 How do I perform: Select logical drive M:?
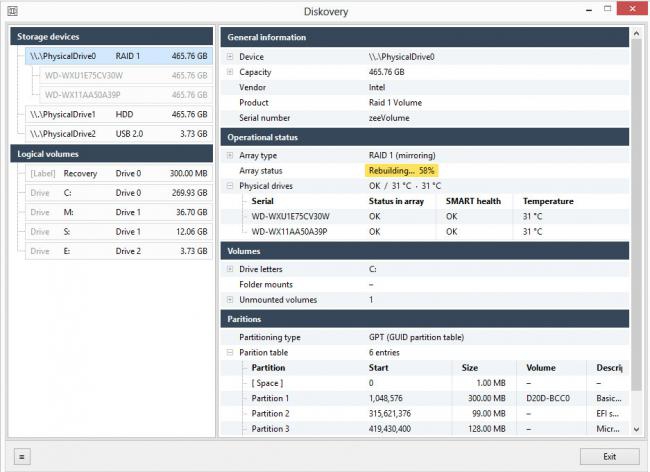[x=119, y=212]
